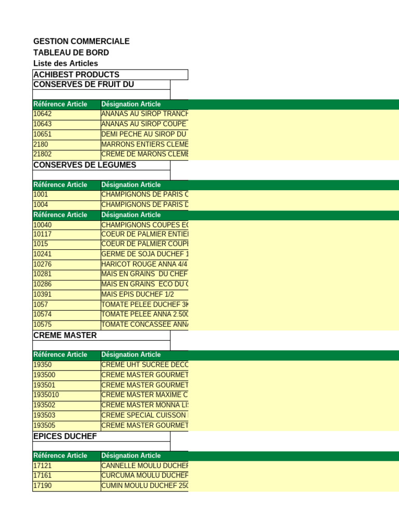Click article reference 19350
The height and width of the screenshot is (532, 399).
pyautogui.click(x=66, y=365)
